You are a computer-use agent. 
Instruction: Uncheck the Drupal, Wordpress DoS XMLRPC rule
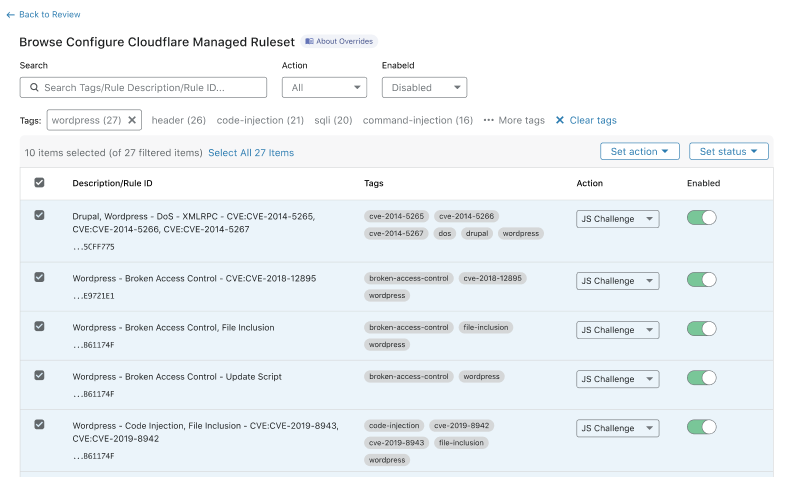pyautogui.click(x=39, y=215)
